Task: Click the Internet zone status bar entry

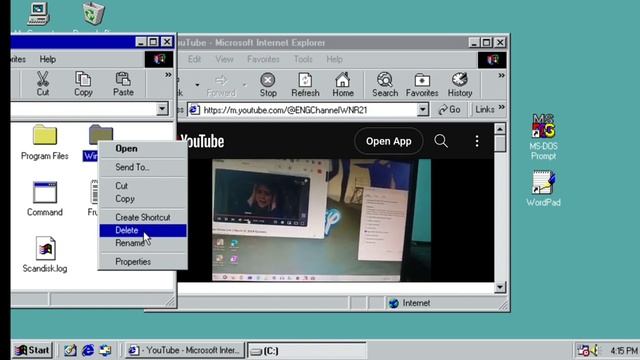Action: coord(409,303)
